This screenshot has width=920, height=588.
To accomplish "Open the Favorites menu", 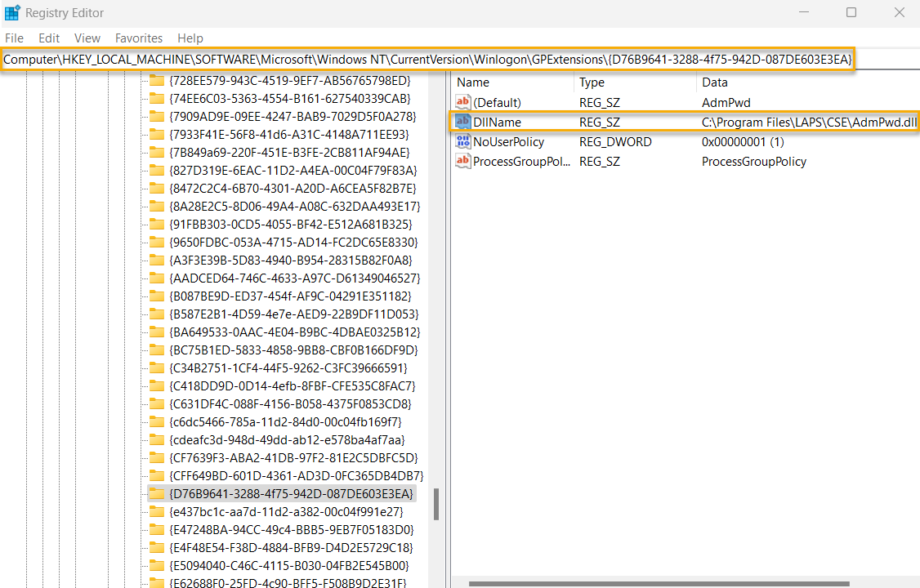I will 138,38.
